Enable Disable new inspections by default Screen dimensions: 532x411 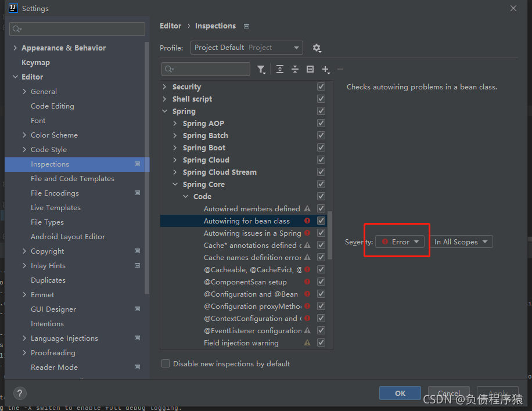[x=166, y=363]
